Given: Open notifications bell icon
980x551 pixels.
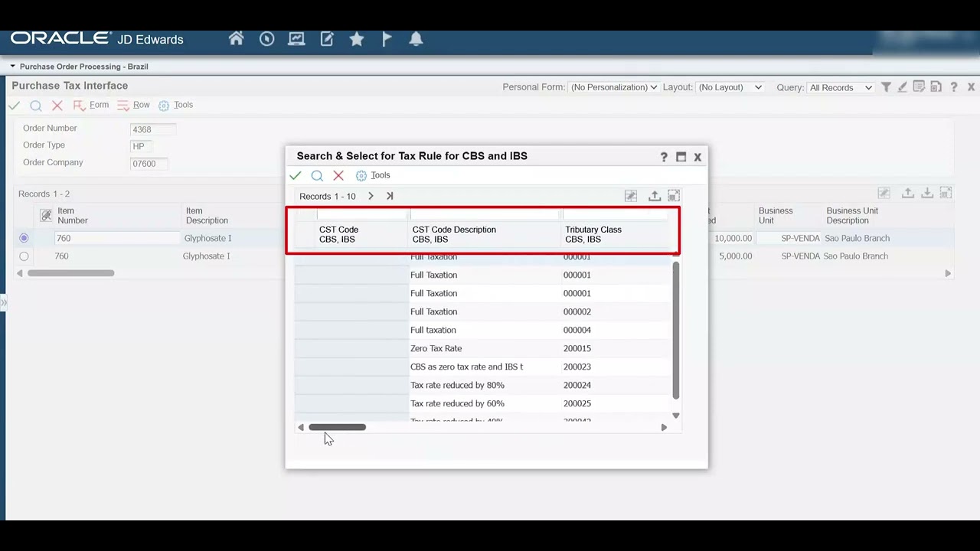Looking at the screenshot, I should coord(416,39).
